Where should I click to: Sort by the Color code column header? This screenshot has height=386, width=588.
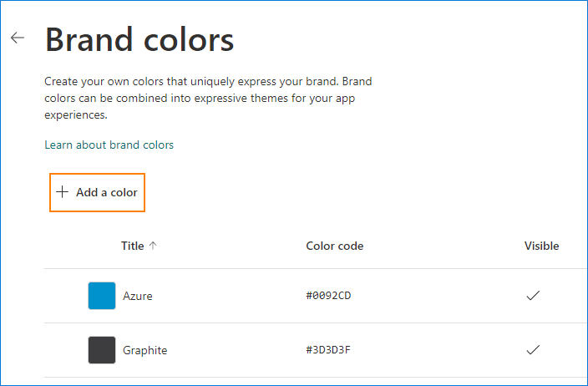tap(334, 246)
